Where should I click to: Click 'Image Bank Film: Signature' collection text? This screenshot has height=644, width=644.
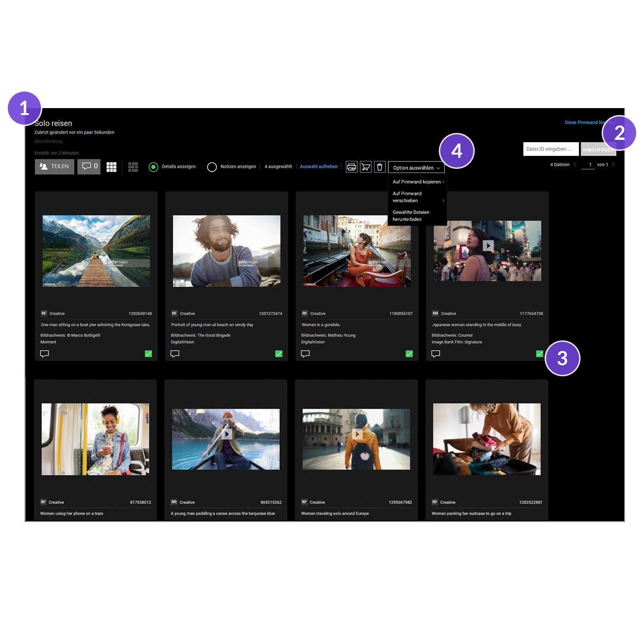pyautogui.click(x=457, y=342)
